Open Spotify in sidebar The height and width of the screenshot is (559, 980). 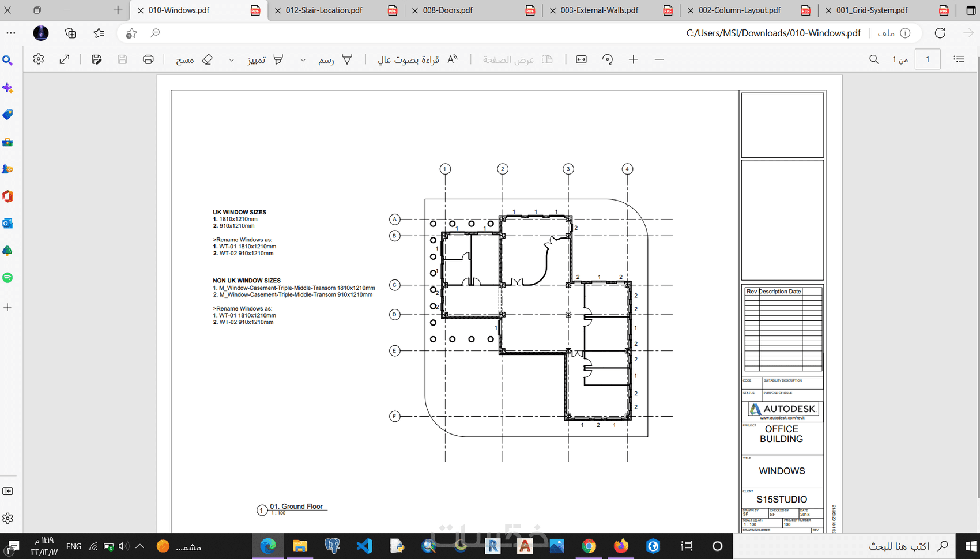[7, 278]
